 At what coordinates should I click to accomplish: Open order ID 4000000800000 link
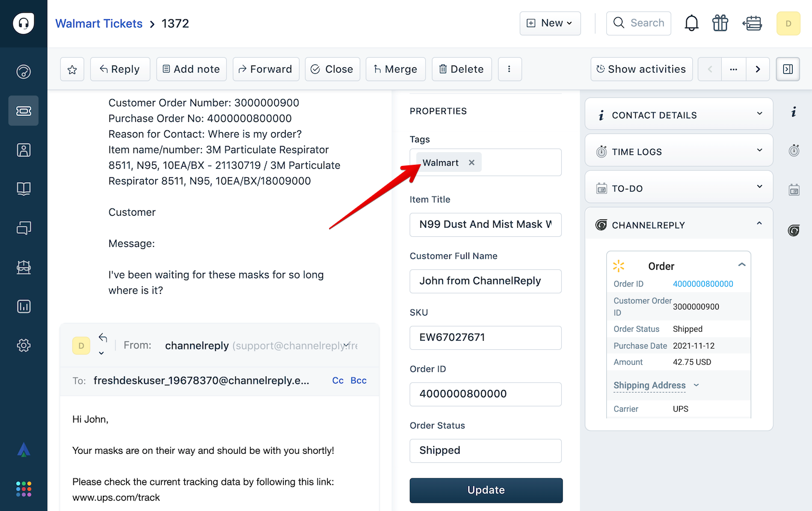tap(703, 284)
